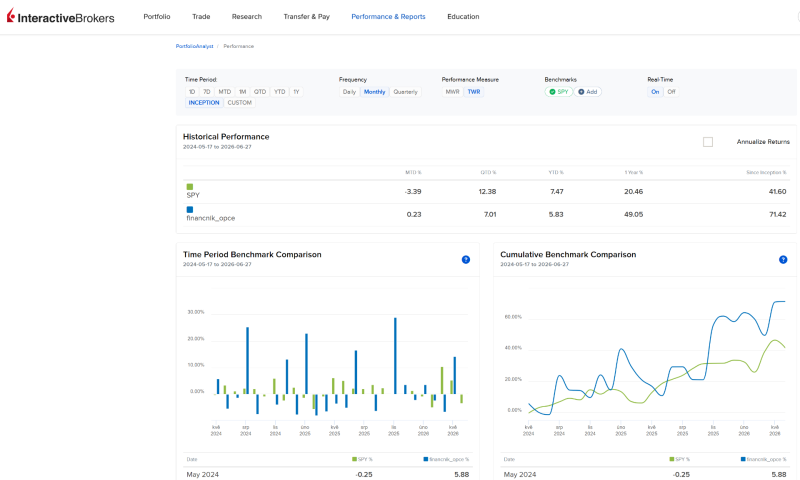
Task: Click the Add benchmark plus icon
Action: coord(581,92)
